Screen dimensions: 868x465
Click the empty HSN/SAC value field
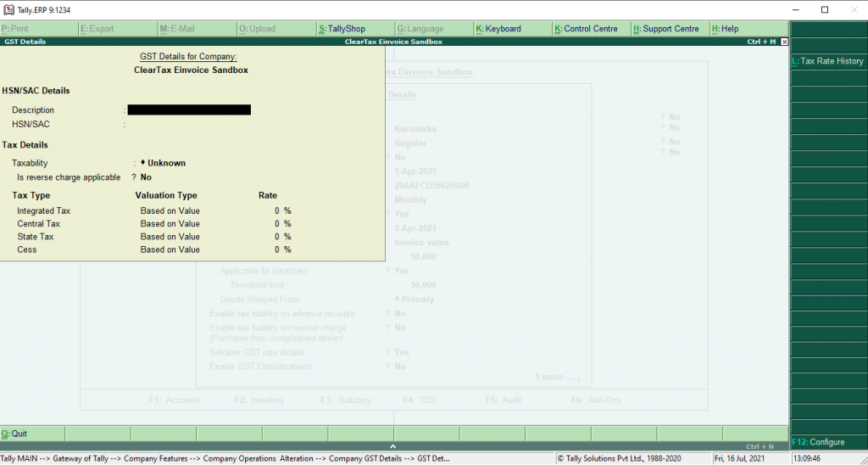coord(189,124)
